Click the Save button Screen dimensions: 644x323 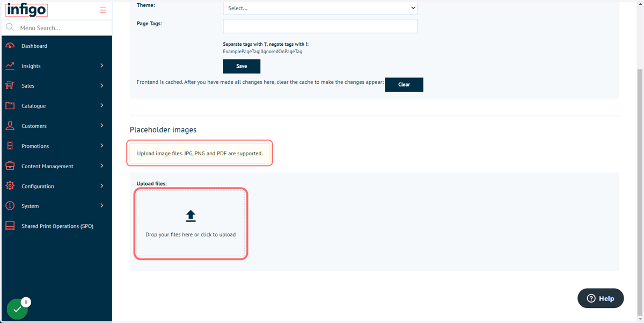click(241, 66)
